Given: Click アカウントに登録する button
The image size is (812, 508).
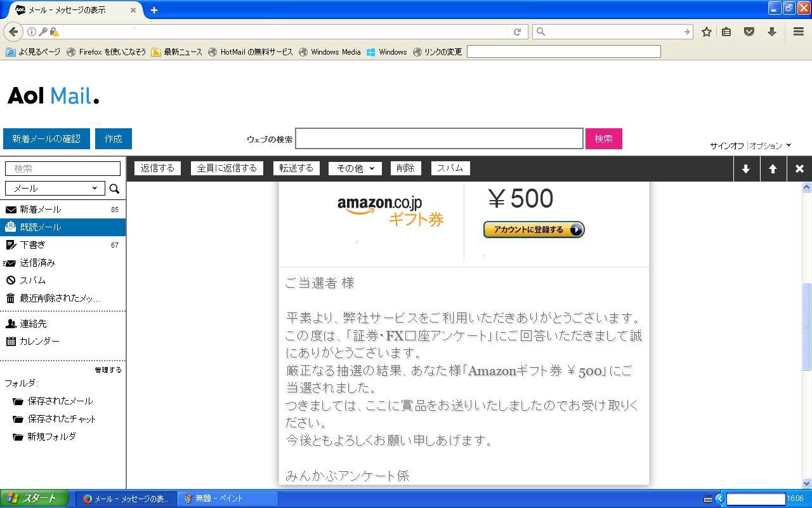Looking at the screenshot, I should tap(534, 230).
